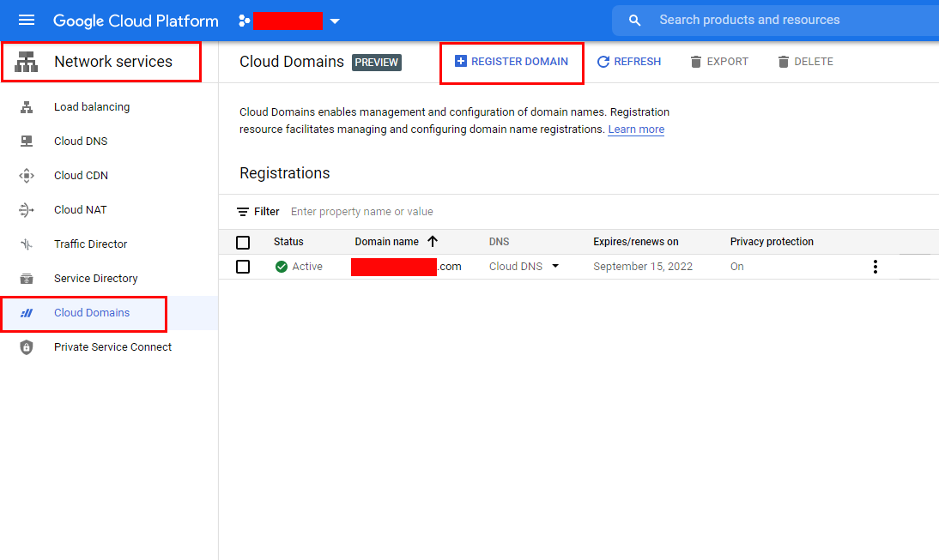Click the Cloud DNS icon
The image size is (939, 560).
coord(27,142)
